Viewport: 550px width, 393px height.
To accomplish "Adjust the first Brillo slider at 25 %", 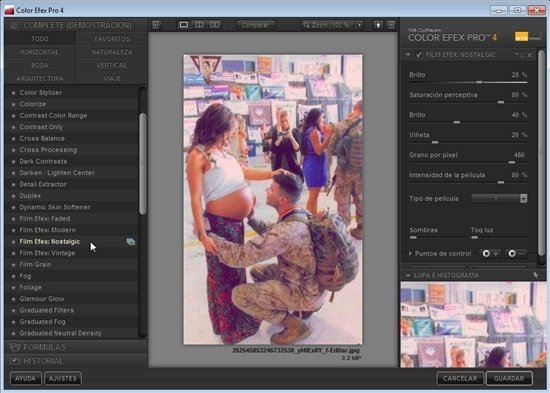I will [479, 82].
